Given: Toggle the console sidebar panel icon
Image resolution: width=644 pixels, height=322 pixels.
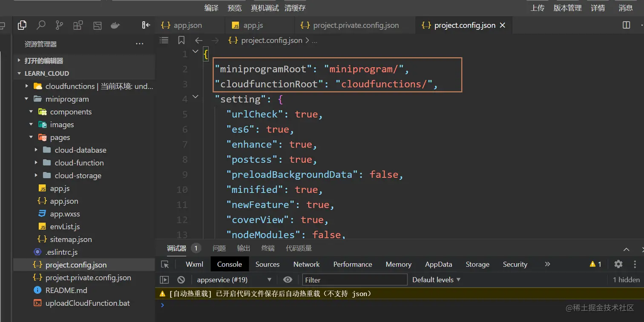Looking at the screenshot, I should pos(164,279).
